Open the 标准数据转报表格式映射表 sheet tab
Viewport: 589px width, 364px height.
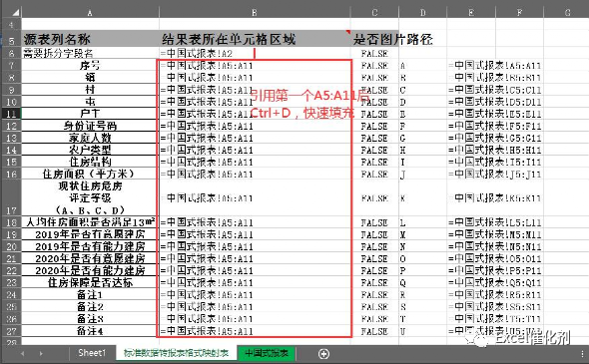(x=176, y=353)
